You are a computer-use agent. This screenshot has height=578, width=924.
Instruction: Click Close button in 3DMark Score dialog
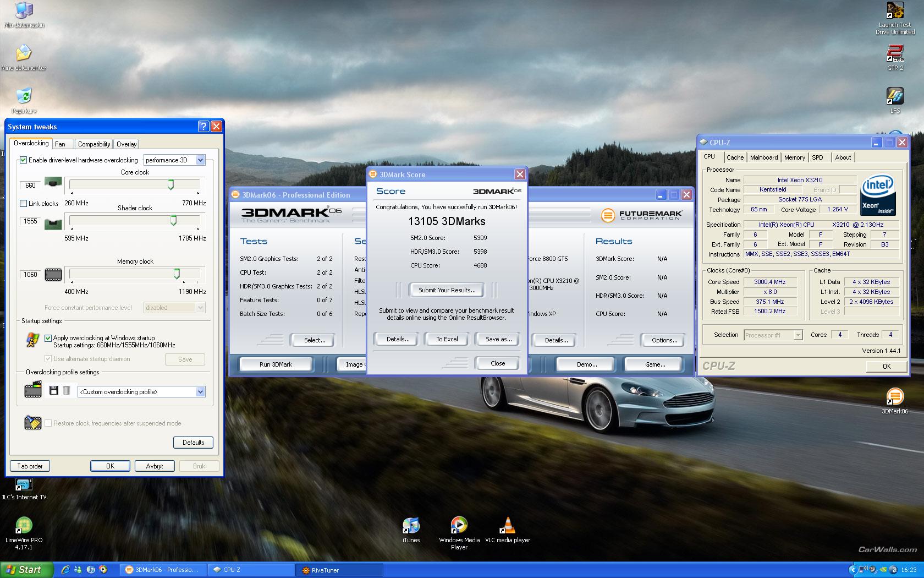pos(498,363)
